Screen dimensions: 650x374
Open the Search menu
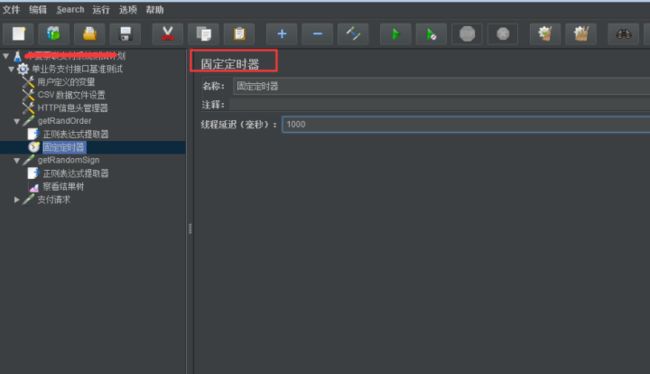pos(70,10)
